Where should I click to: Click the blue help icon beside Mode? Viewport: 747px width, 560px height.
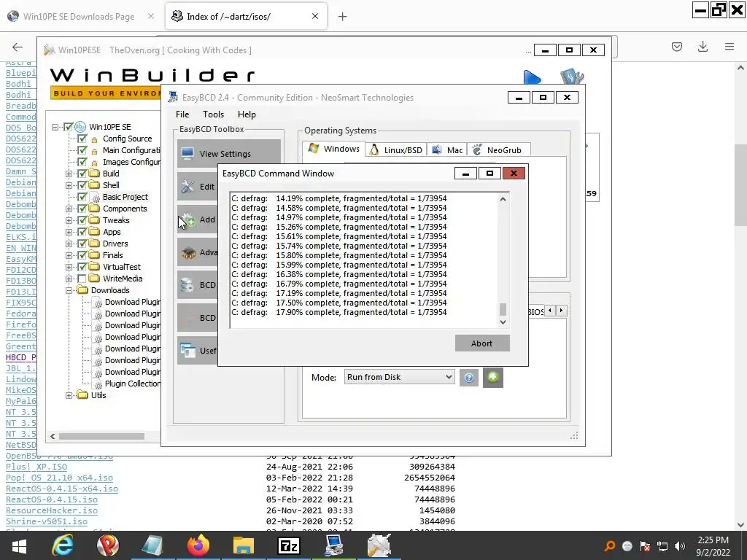[469, 378]
